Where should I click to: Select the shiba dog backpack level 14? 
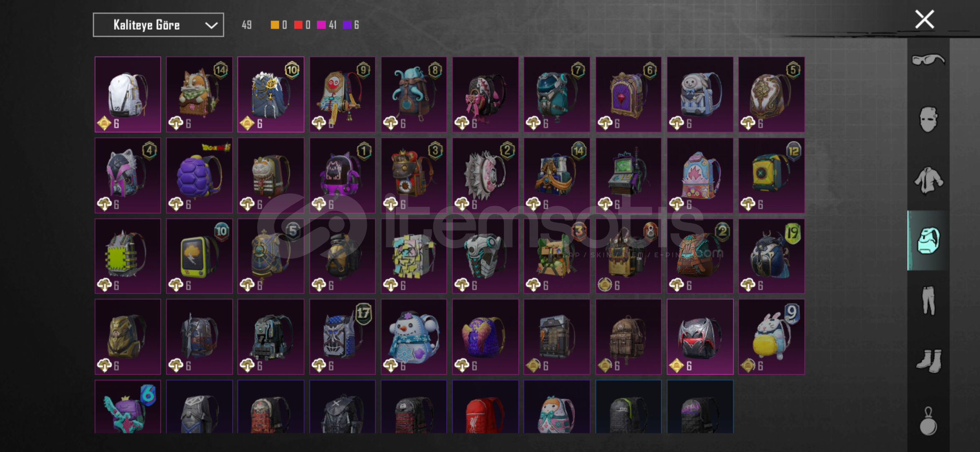[x=199, y=95]
